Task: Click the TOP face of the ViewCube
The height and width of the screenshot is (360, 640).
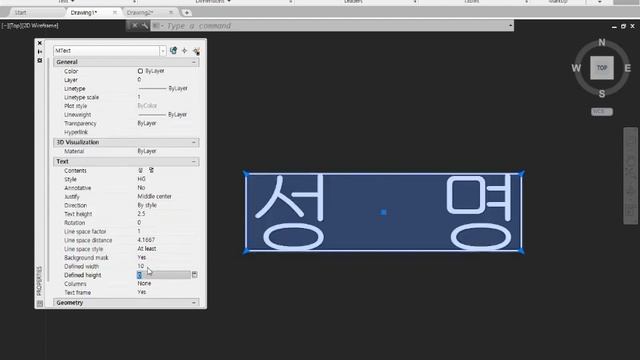Action: point(602,68)
